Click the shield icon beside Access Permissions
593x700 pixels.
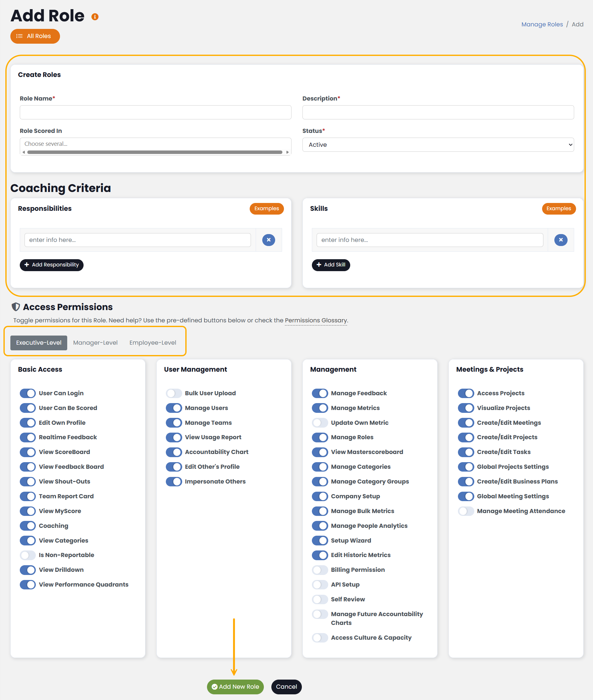pos(15,307)
